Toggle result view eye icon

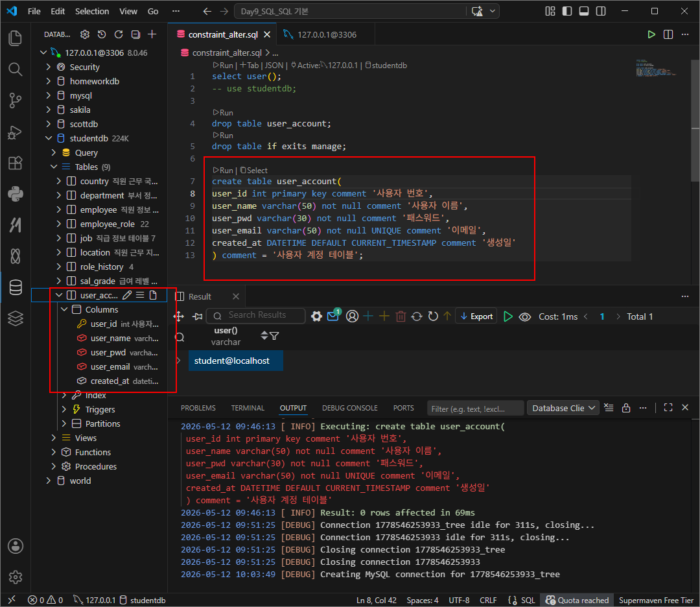(x=525, y=316)
